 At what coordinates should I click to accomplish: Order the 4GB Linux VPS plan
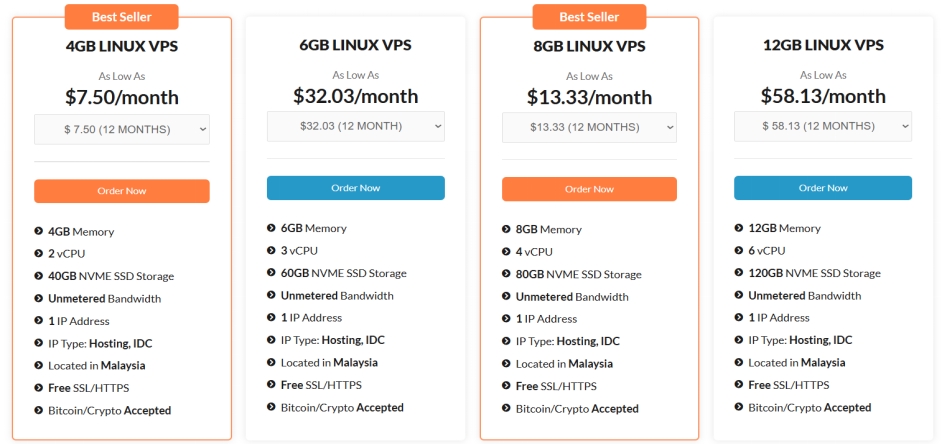point(122,191)
